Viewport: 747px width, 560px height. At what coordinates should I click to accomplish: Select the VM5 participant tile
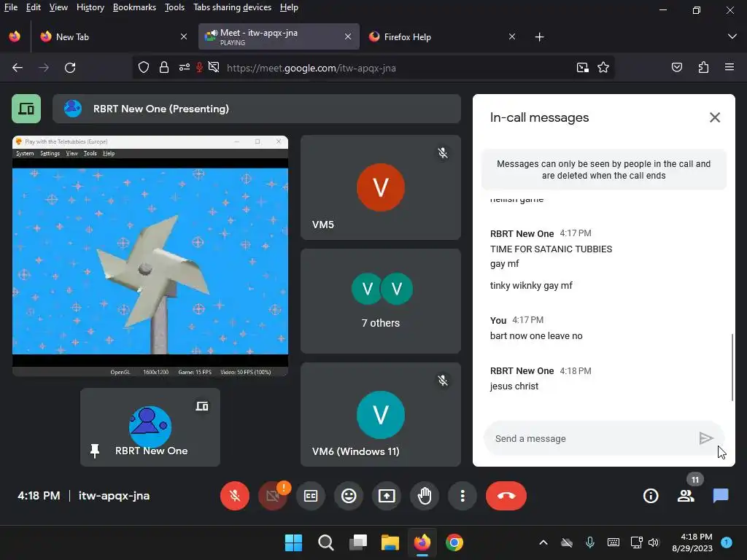click(x=381, y=187)
